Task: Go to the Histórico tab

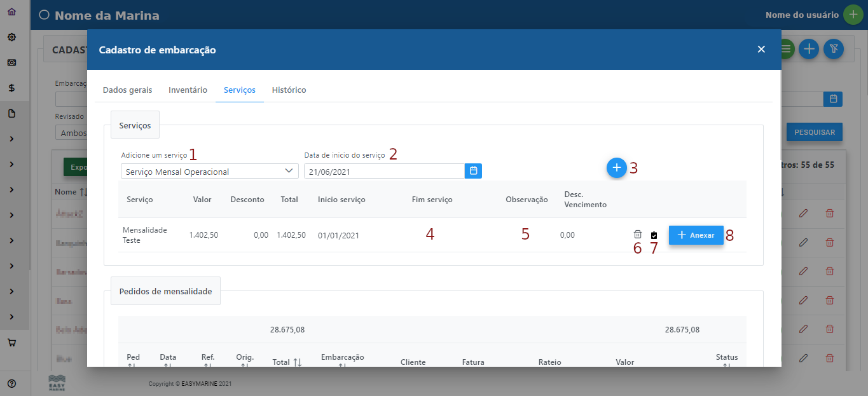Action: 289,90
